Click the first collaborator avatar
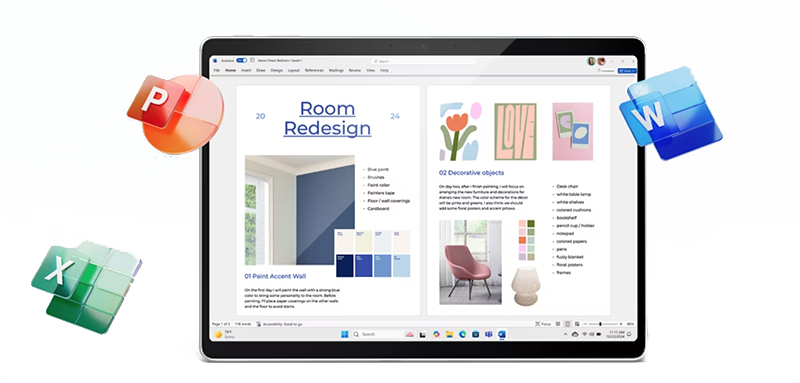Screen dimensions: 800x383 [x=591, y=61]
